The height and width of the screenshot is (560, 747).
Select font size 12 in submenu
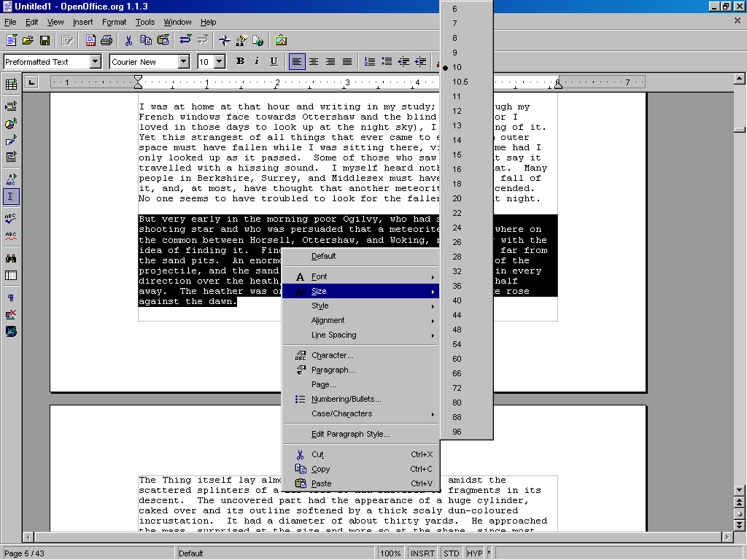[457, 111]
